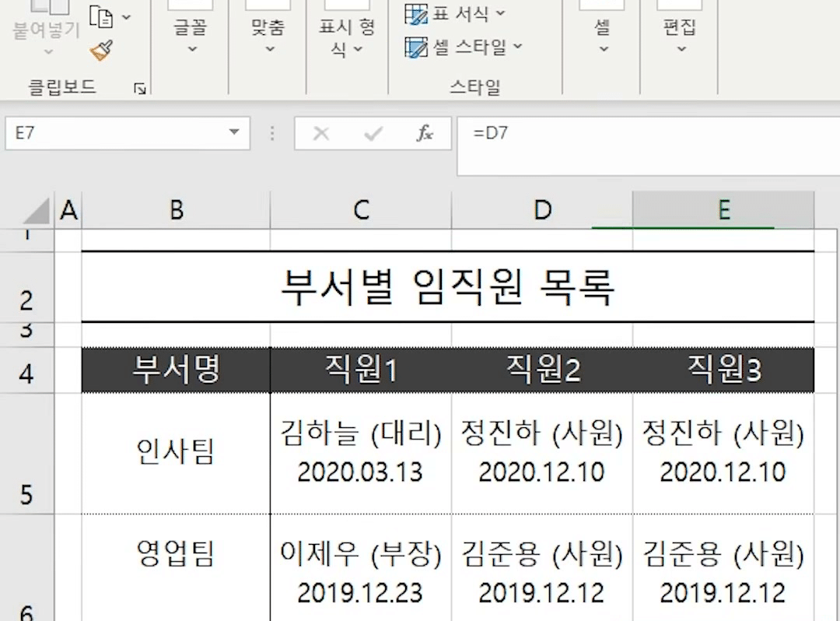The width and height of the screenshot is (840, 621).
Task: Select 김준용 (사원) cell in column E
Action: pyautogui.click(x=723, y=568)
